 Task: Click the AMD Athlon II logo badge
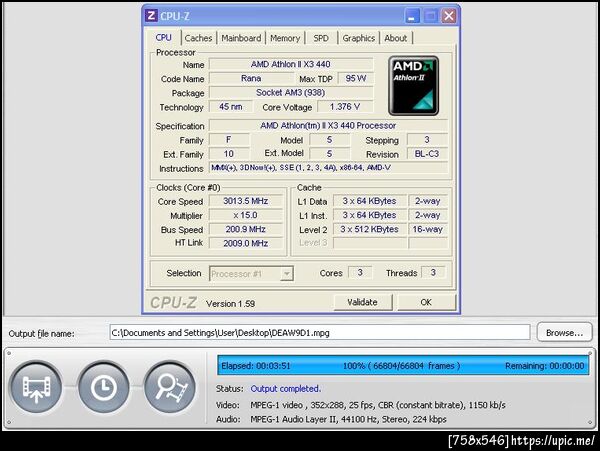tap(414, 86)
